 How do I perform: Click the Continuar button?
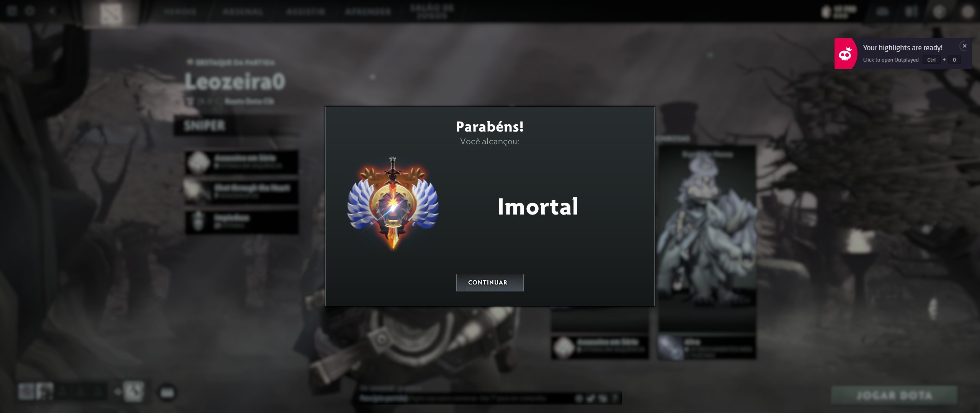[x=490, y=282]
